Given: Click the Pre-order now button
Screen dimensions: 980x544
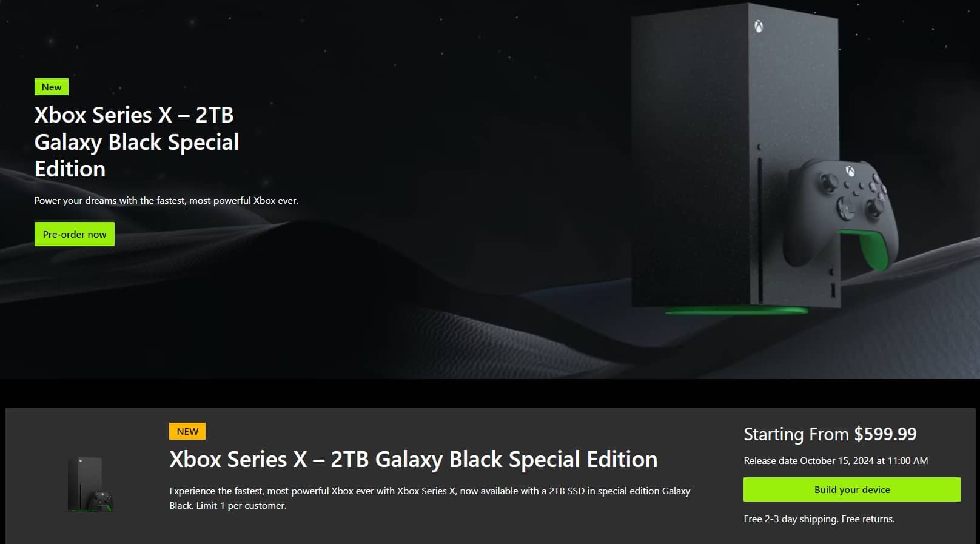Looking at the screenshot, I should click(x=75, y=234).
